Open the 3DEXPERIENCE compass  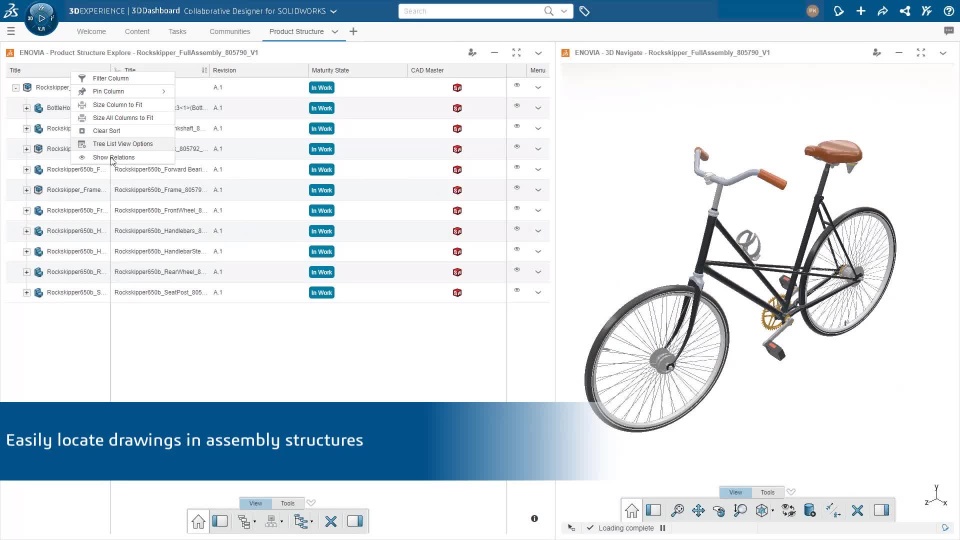[x=42, y=18]
